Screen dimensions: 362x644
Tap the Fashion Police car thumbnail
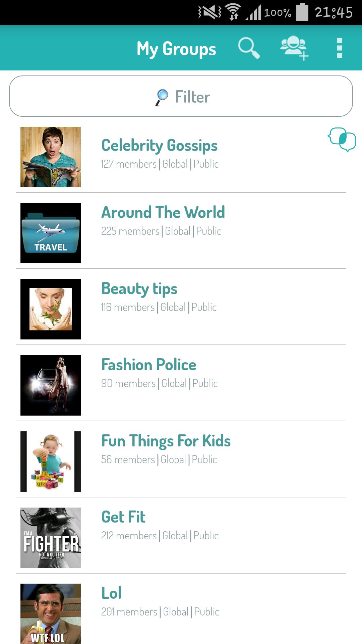[x=51, y=385]
